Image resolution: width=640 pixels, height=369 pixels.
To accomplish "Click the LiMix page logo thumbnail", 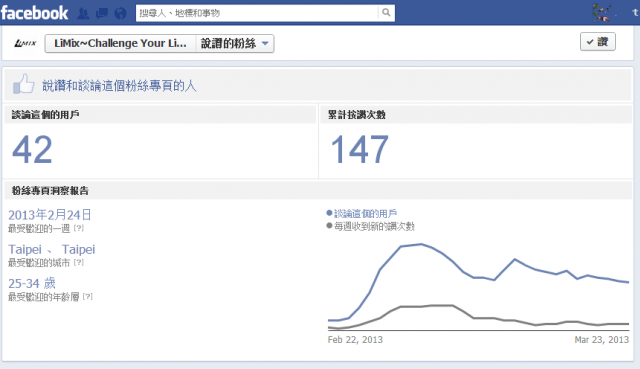I will point(25,43).
